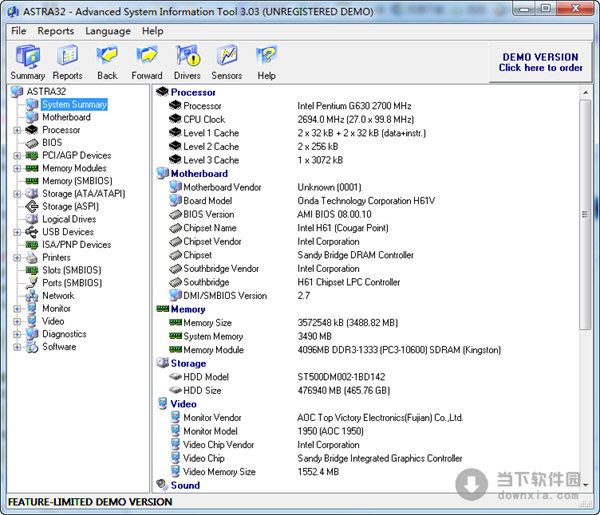Open the Summary toolbar icon
The width and height of the screenshot is (600, 515).
click(28, 62)
